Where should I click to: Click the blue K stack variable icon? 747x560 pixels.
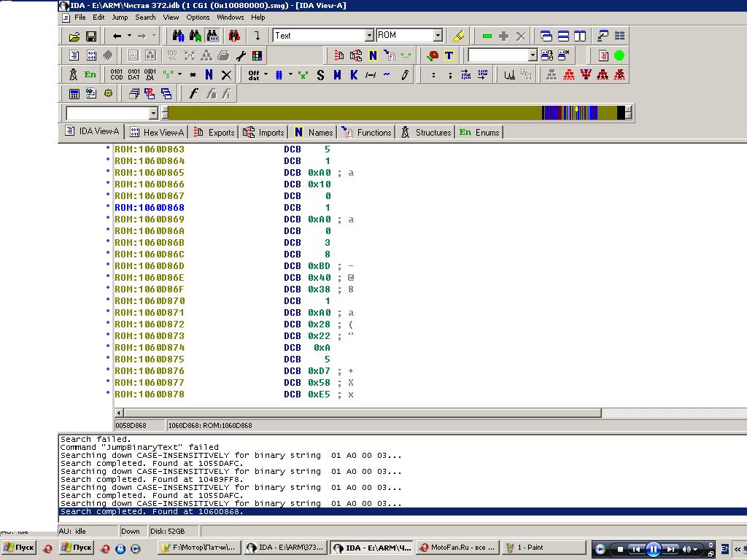pyautogui.click(x=354, y=75)
